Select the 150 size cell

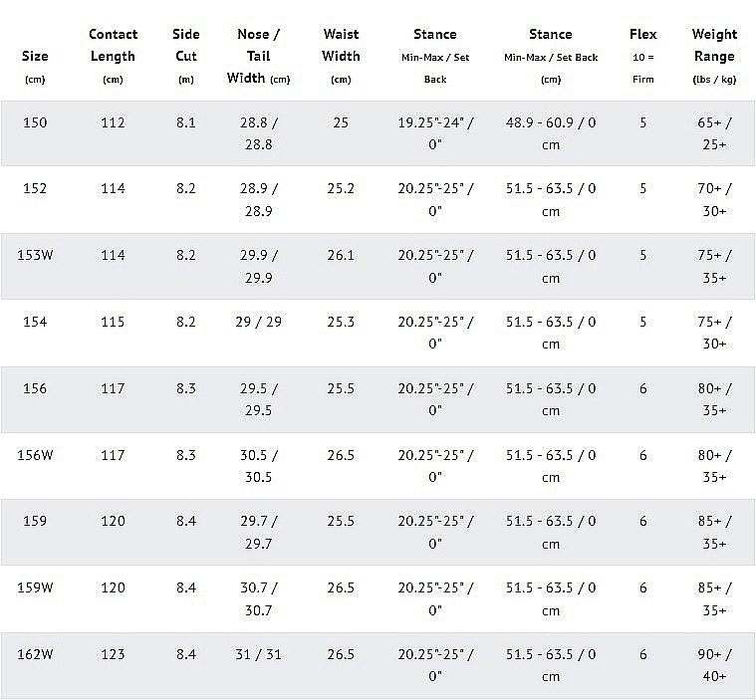tap(35, 122)
